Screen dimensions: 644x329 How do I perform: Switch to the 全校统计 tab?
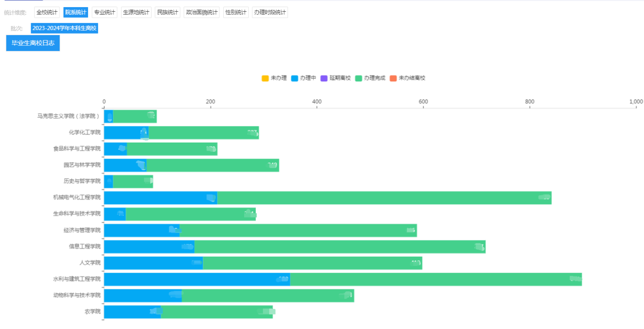click(47, 12)
